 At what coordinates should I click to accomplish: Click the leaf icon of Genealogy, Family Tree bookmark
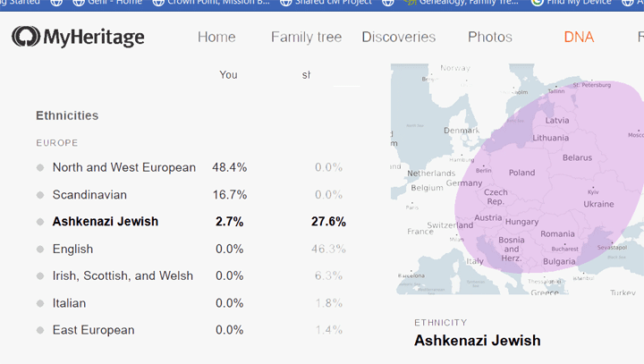click(x=410, y=3)
